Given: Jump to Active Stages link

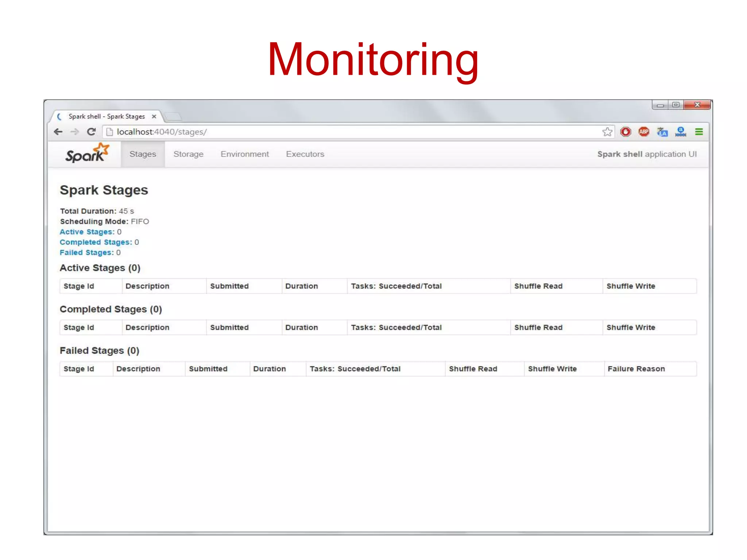Looking at the screenshot, I should point(87,232).
